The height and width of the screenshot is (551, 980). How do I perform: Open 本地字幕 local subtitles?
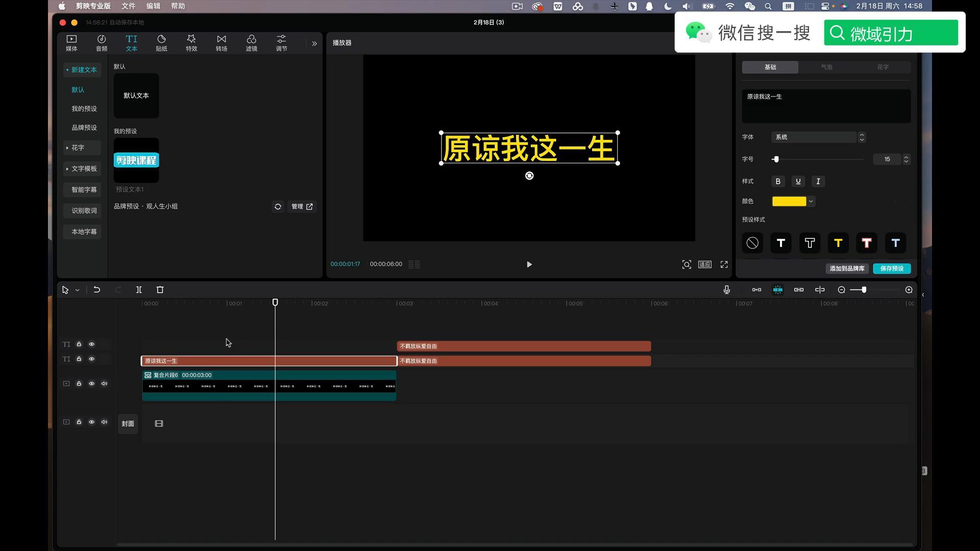click(83, 232)
